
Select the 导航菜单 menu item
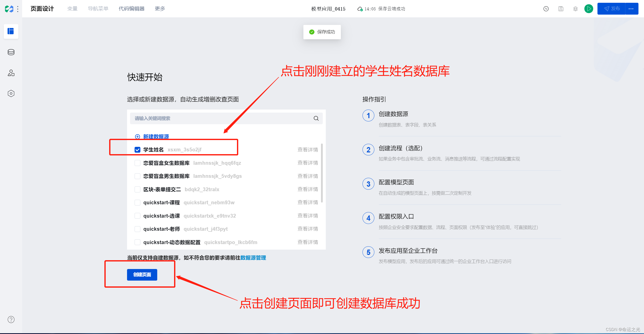point(98,9)
